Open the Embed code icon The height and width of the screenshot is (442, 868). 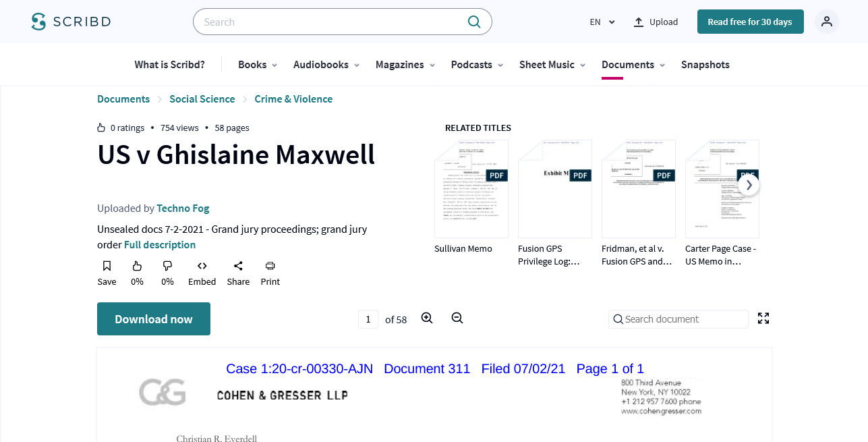(202, 266)
